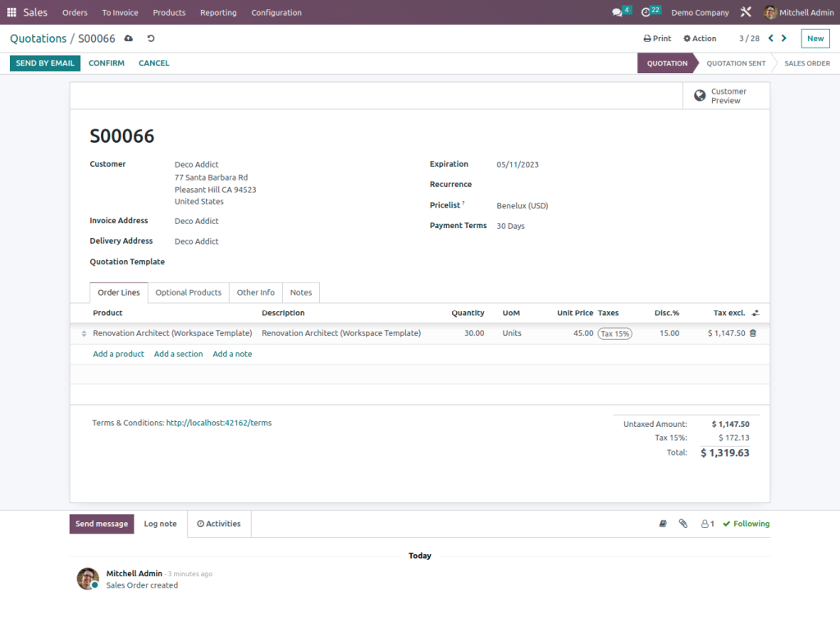Viewport: 840px width, 628px height.
Task: Open the Configuration menu
Action: [276, 12]
